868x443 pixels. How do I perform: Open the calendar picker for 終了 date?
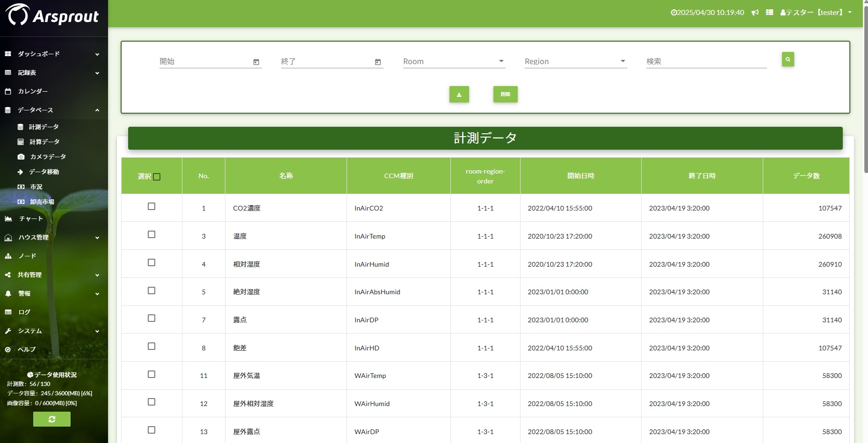coord(378,62)
